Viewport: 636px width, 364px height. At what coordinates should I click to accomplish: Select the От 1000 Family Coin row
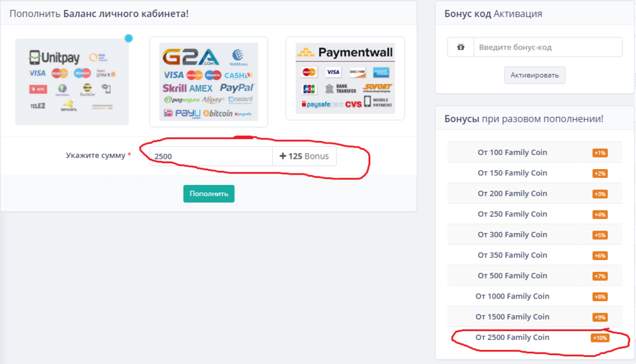tap(512, 296)
